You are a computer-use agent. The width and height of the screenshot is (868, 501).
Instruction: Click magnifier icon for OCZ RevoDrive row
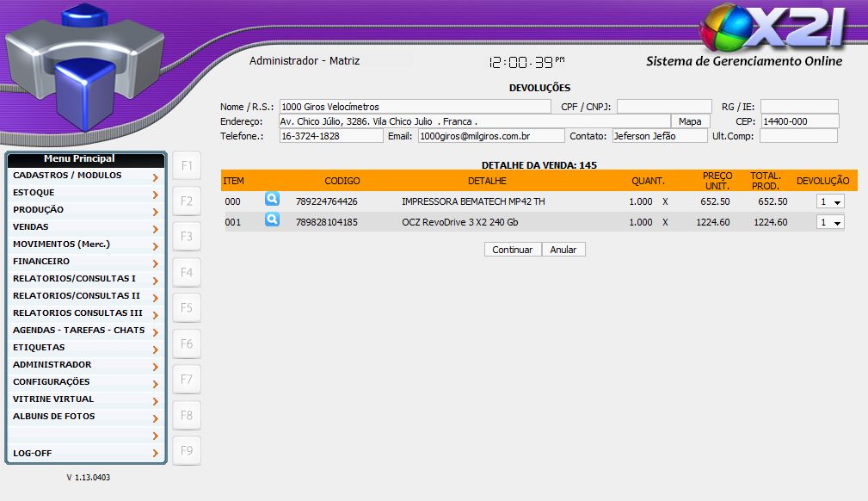(272, 220)
